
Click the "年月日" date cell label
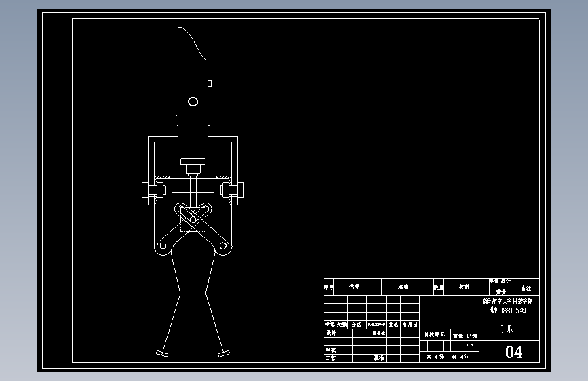410,325
